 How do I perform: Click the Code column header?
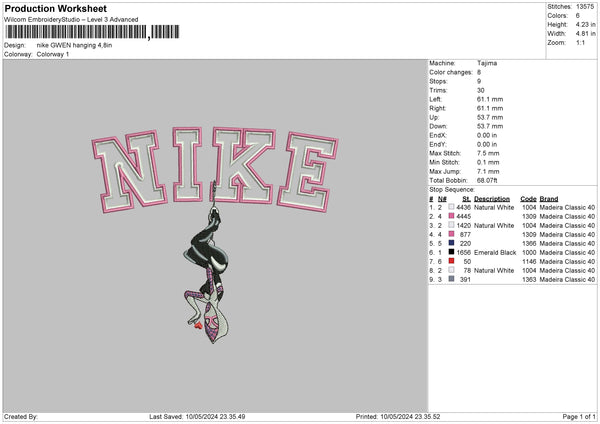click(529, 198)
